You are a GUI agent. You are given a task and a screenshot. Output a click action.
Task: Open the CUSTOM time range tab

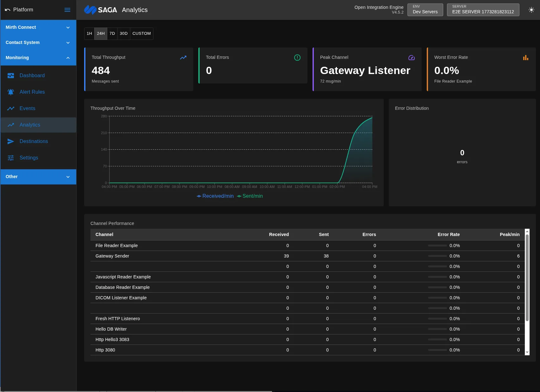pyautogui.click(x=141, y=34)
